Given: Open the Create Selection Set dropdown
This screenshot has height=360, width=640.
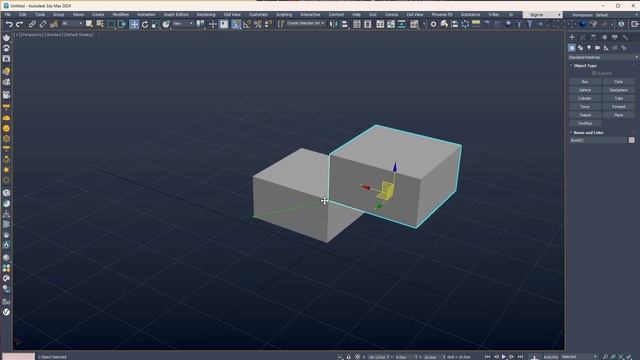Looking at the screenshot, I should coord(305,24).
